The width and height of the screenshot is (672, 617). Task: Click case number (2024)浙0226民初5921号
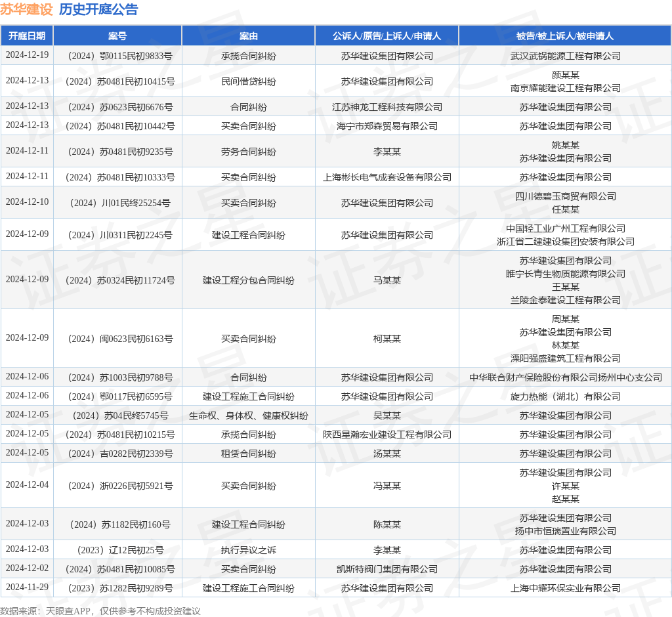[x=121, y=486]
